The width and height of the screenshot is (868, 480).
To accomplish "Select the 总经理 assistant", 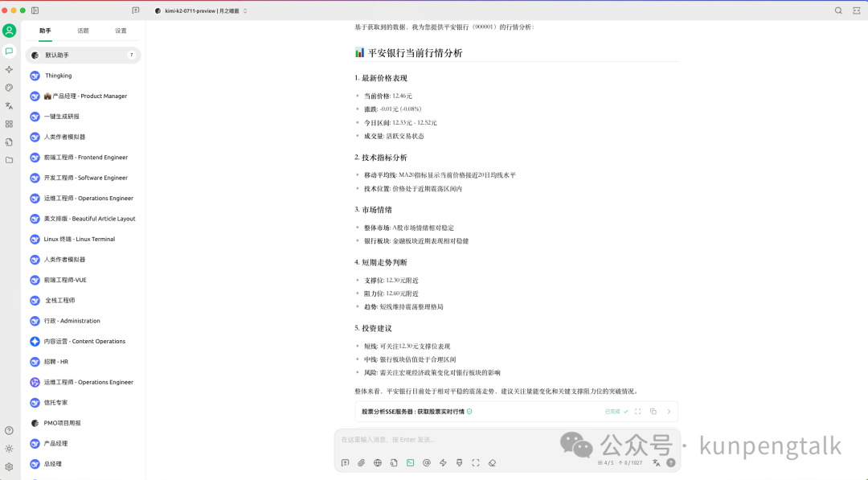I will pyautogui.click(x=83, y=464).
